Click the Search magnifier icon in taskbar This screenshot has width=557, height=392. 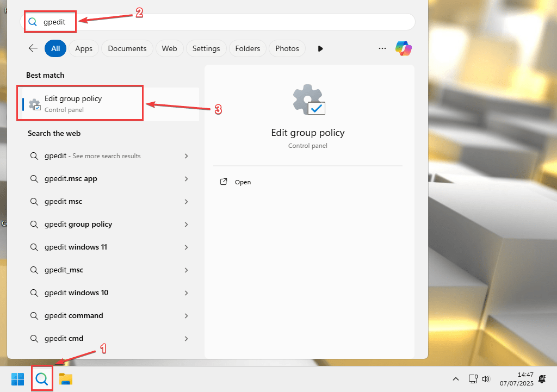(42, 378)
